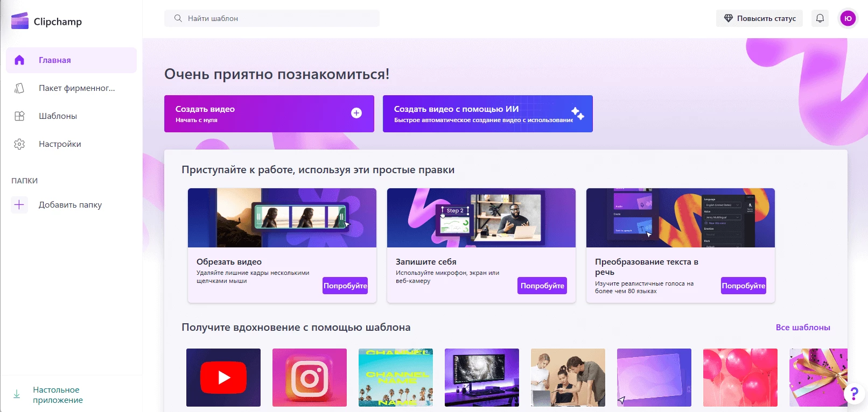Click Попробуйте on text-to-speech card
Screen dimensions: 868x412
coord(744,286)
